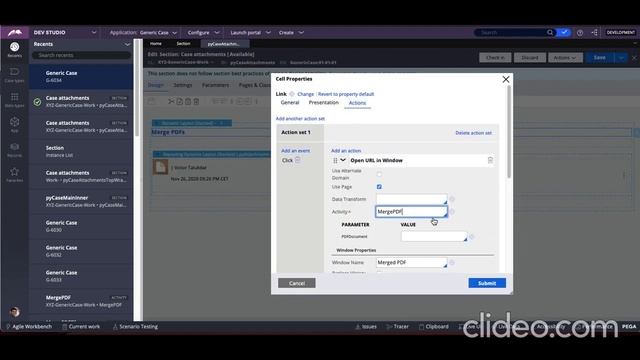Click the radio icon beside Link label
The width and height of the screenshot is (640, 360).
click(x=292, y=94)
